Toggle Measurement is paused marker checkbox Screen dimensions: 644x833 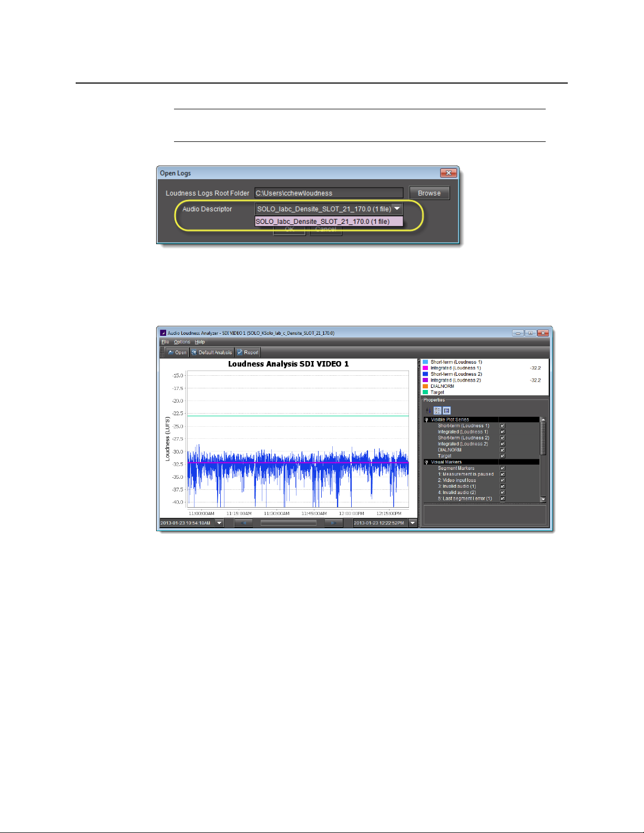pos(503,475)
